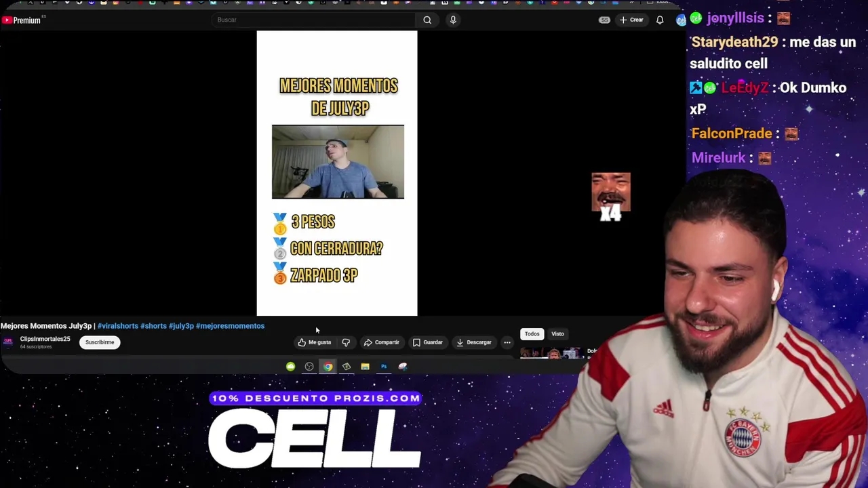Open the last dock app icon
Screen dimensions: 868x488
pyautogui.click(x=403, y=367)
